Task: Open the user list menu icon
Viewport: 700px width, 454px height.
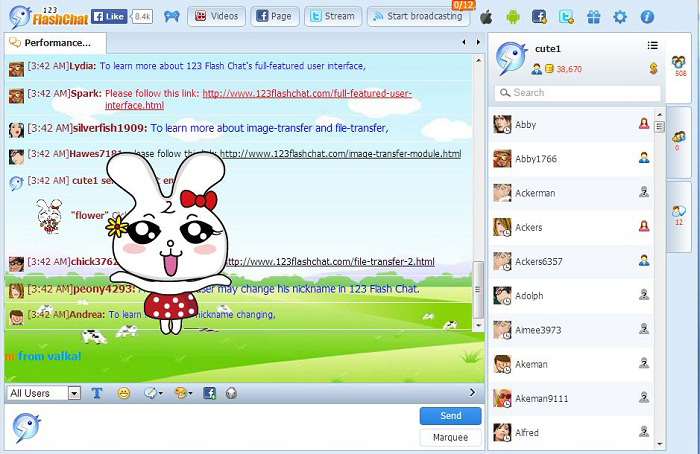Action: click(652, 46)
